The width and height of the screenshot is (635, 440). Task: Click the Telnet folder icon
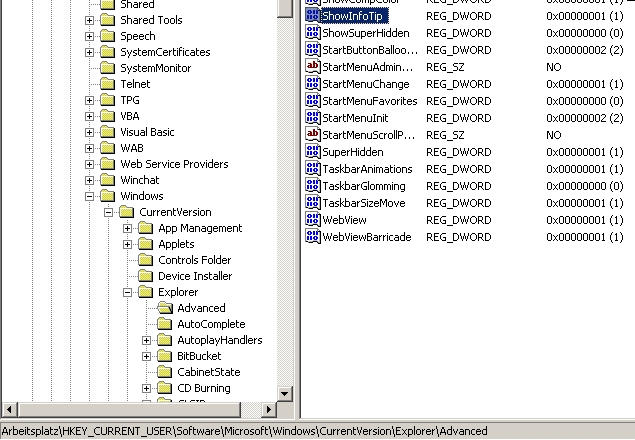click(x=108, y=84)
